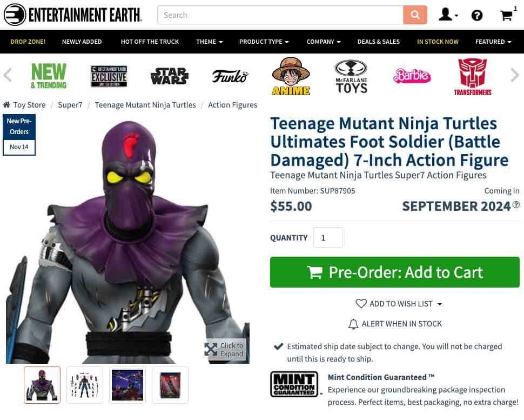Open the shopping cart icon
The image size is (524, 420).
tap(506, 15)
